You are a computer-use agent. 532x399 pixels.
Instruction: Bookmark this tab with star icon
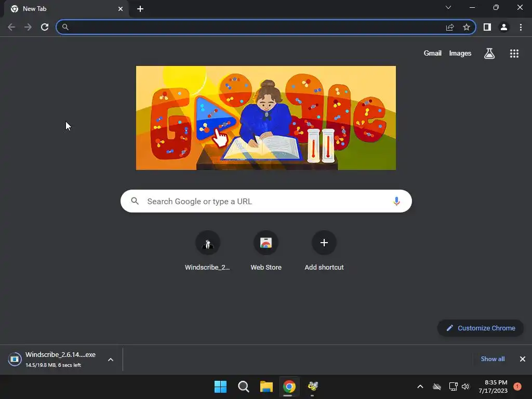pos(467,27)
